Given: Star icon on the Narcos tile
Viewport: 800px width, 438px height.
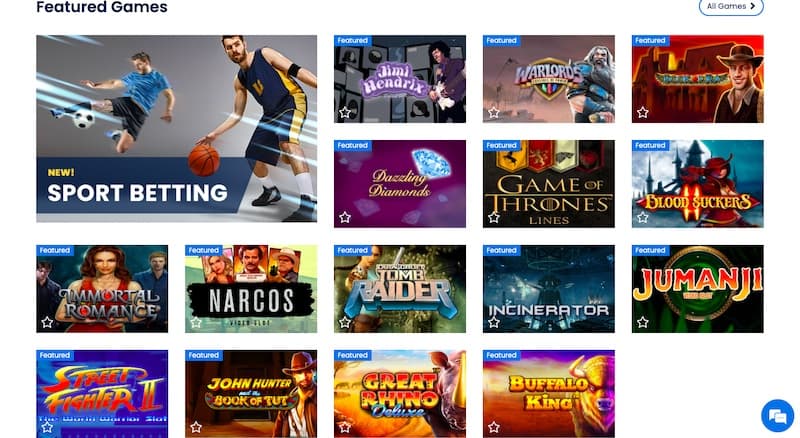Looking at the screenshot, I should pyautogui.click(x=196, y=322).
